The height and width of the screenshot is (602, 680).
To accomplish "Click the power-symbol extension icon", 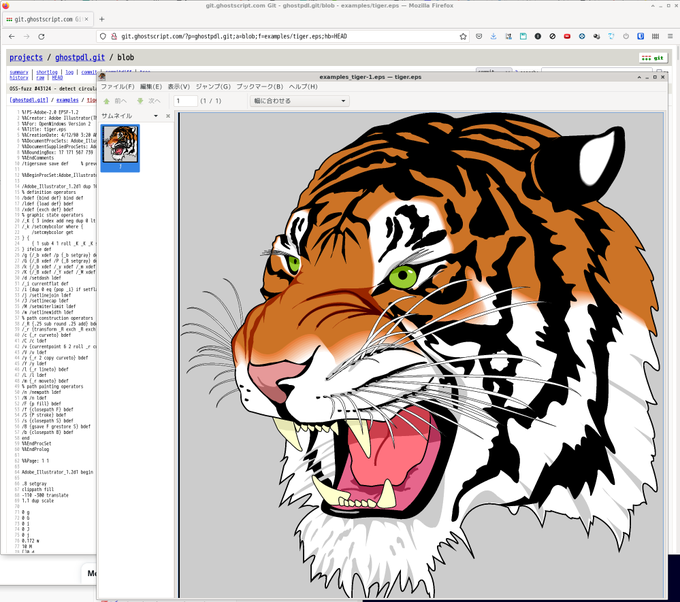I will [x=626, y=36].
